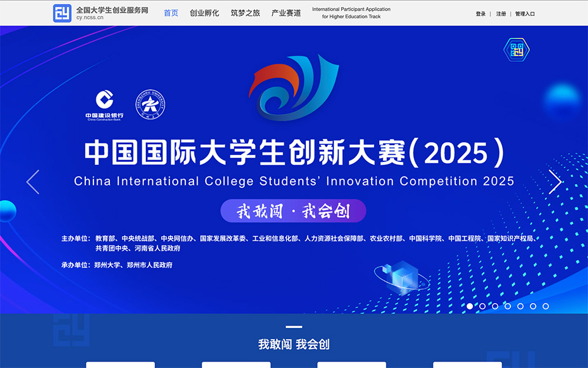The image size is (588, 368).
Task: Go to the 筑梦之旅 menu item
Action: 245,13
